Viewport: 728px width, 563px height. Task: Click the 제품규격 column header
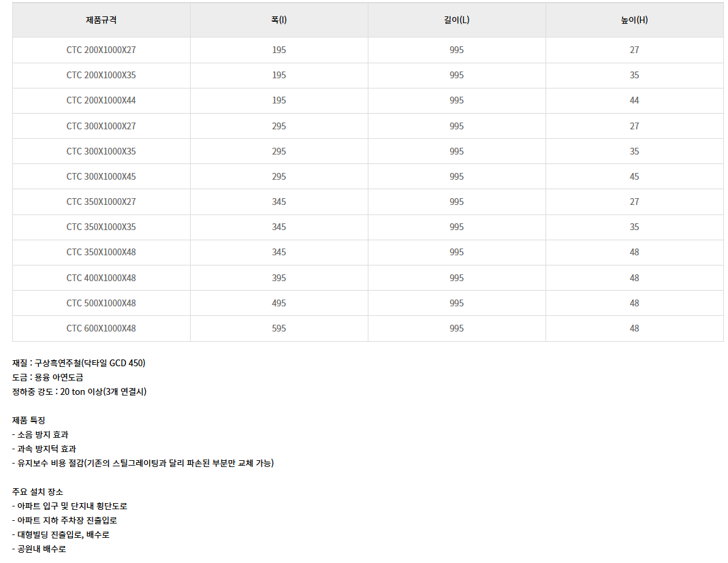coord(101,20)
